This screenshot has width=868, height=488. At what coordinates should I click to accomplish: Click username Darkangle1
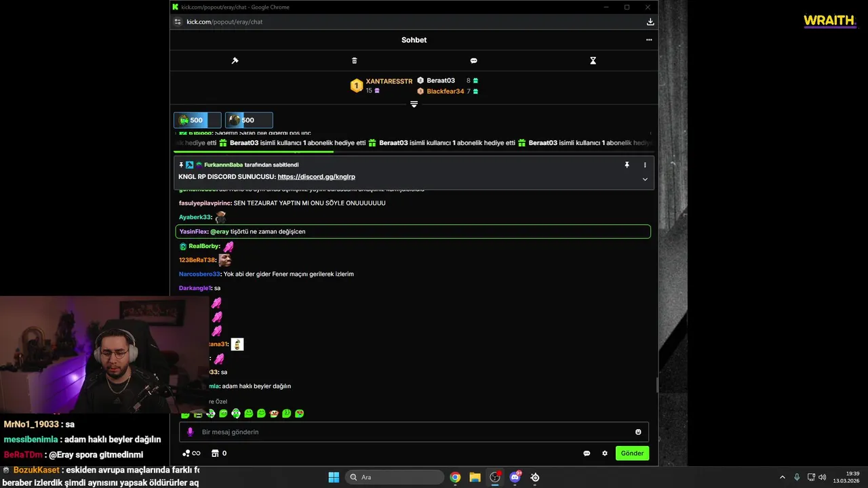click(x=195, y=289)
